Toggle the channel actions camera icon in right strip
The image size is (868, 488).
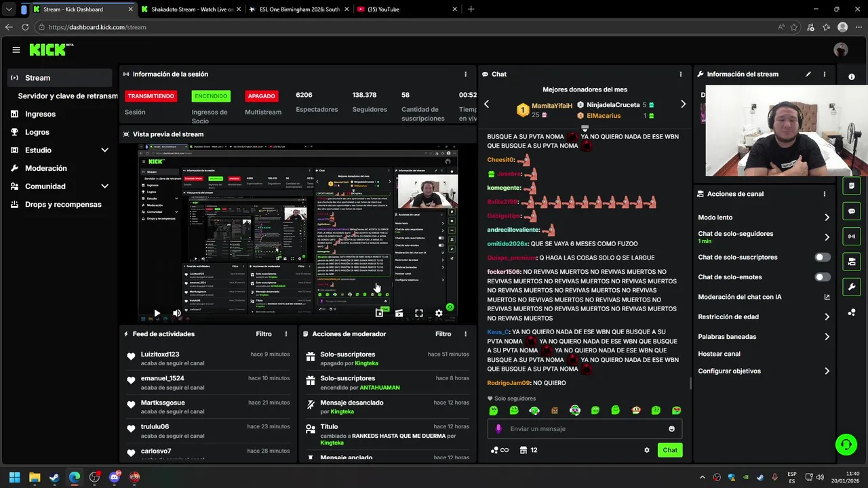(x=852, y=262)
